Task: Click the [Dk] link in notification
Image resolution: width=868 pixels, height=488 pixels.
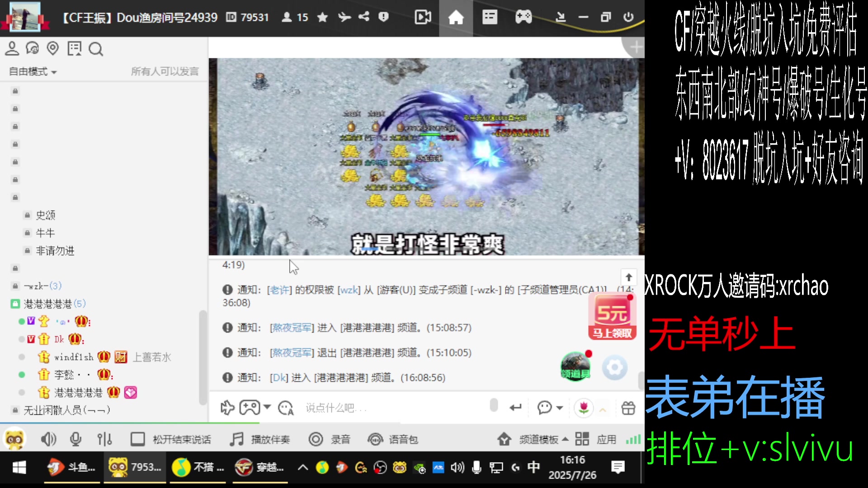Action: pyautogui.click(x=279, y=378)
